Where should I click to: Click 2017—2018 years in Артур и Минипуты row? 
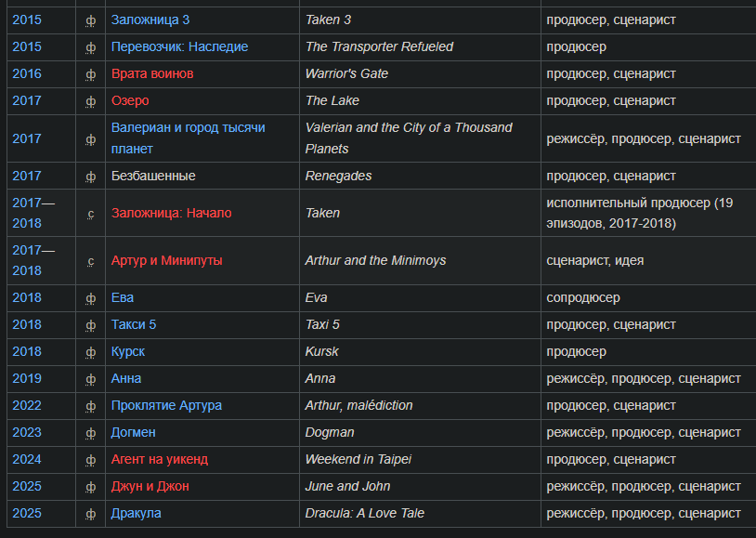click(33, 260)
